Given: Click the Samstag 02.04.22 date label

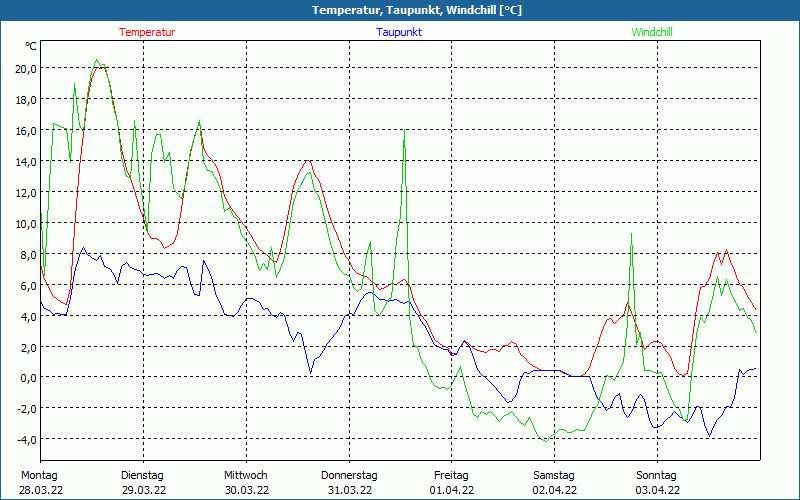Looking at the screenshot, I should [x=554, y=482].
